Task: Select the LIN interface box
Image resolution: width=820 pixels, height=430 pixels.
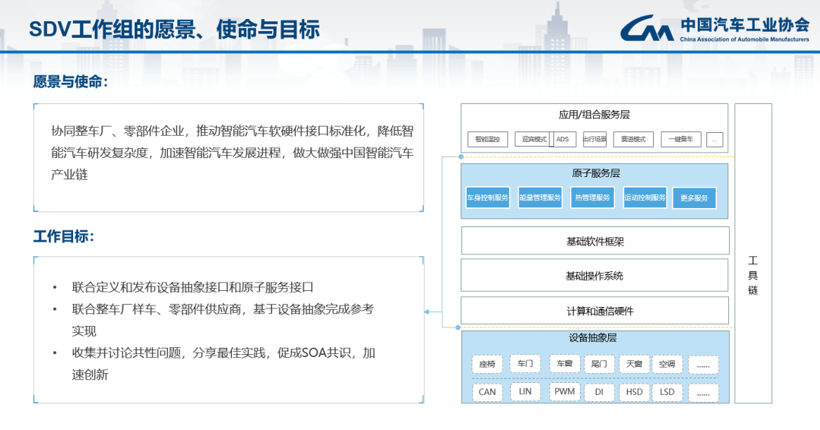Action: (525, 392)
